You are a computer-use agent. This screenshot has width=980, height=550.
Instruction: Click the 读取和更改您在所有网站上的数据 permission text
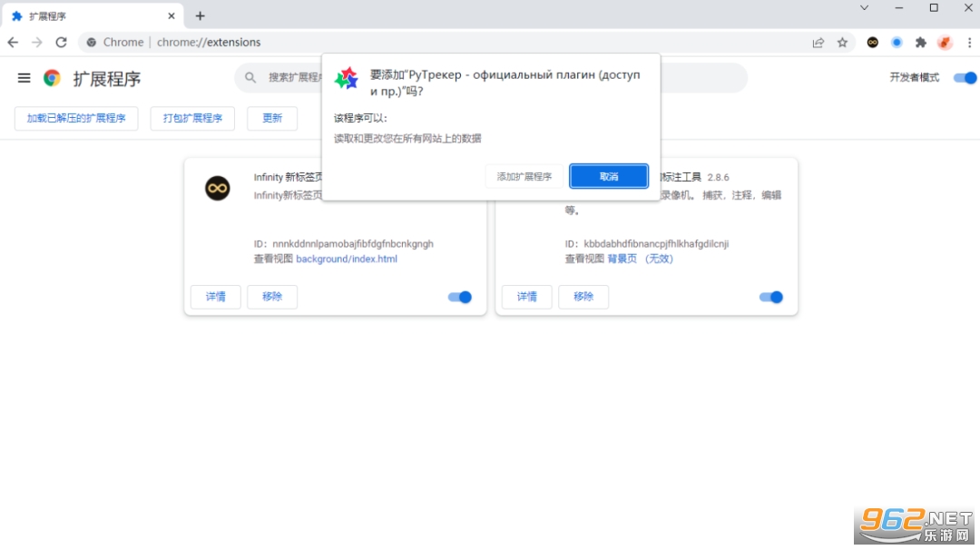click(x=407, y=138)
